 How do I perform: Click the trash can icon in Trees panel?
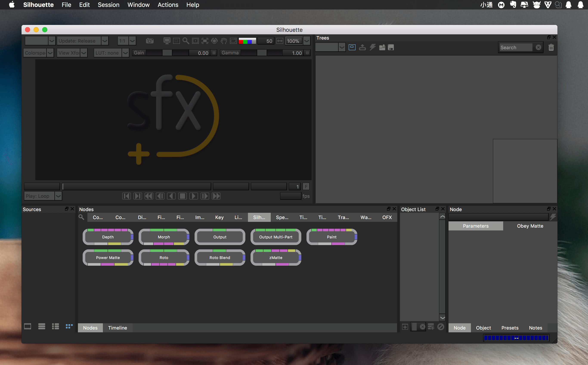coord(551,47)
